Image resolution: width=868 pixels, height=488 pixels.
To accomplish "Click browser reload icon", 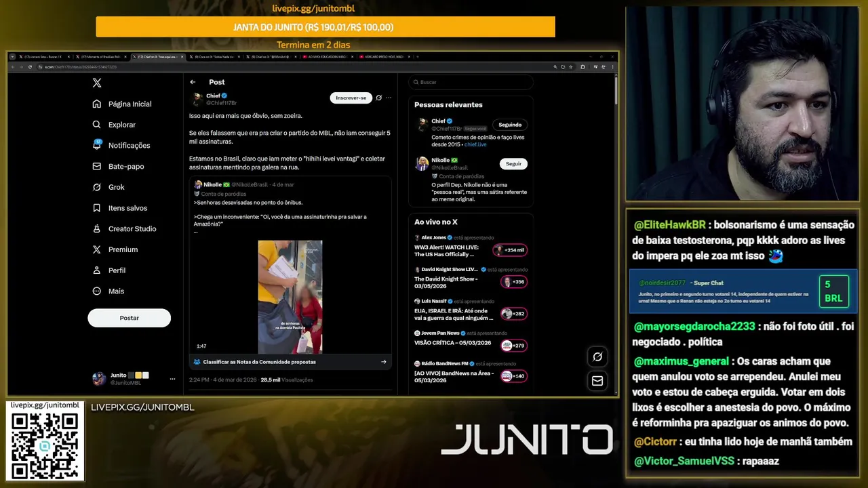I will (x=29, y=67).
